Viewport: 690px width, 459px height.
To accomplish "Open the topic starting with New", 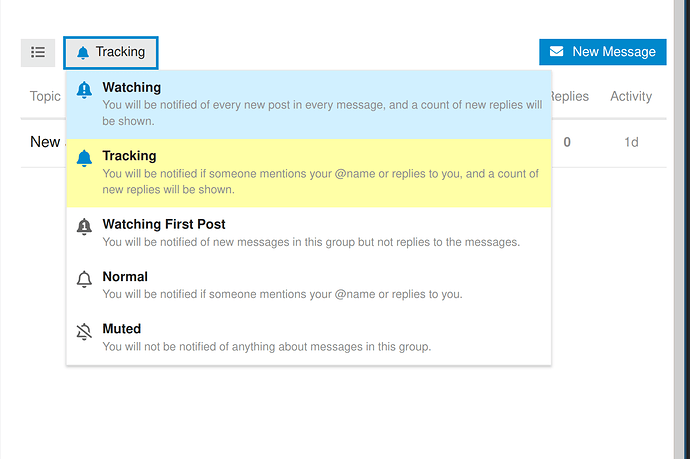I will [45, 142].
